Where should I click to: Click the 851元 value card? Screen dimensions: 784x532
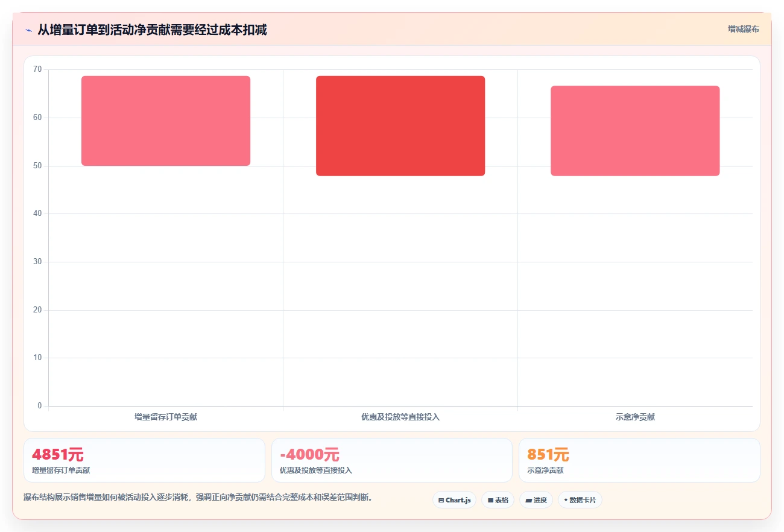click(x=639, y=460)
